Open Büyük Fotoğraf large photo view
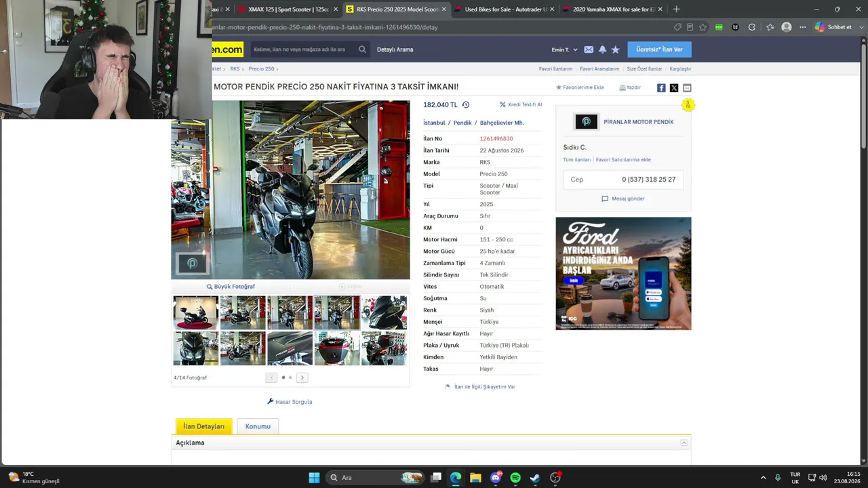Viewport: 868px width, 488px height. [231, 287]
